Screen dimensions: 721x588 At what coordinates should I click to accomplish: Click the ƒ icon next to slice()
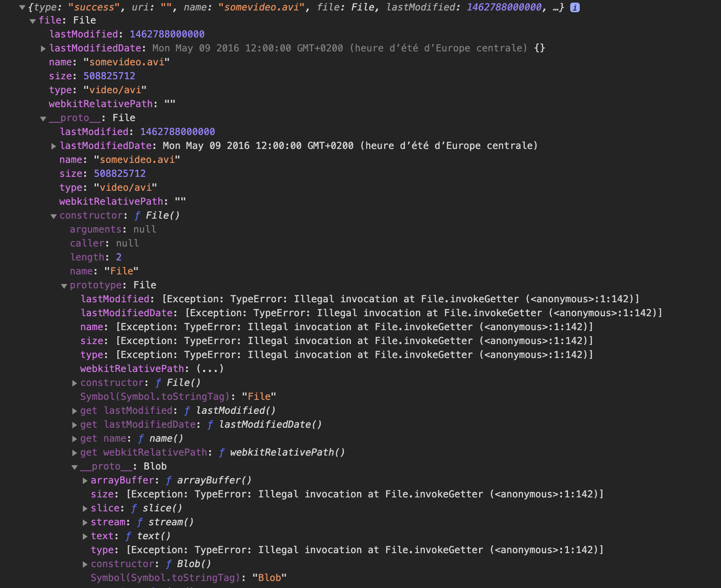[x=134, y=508]
